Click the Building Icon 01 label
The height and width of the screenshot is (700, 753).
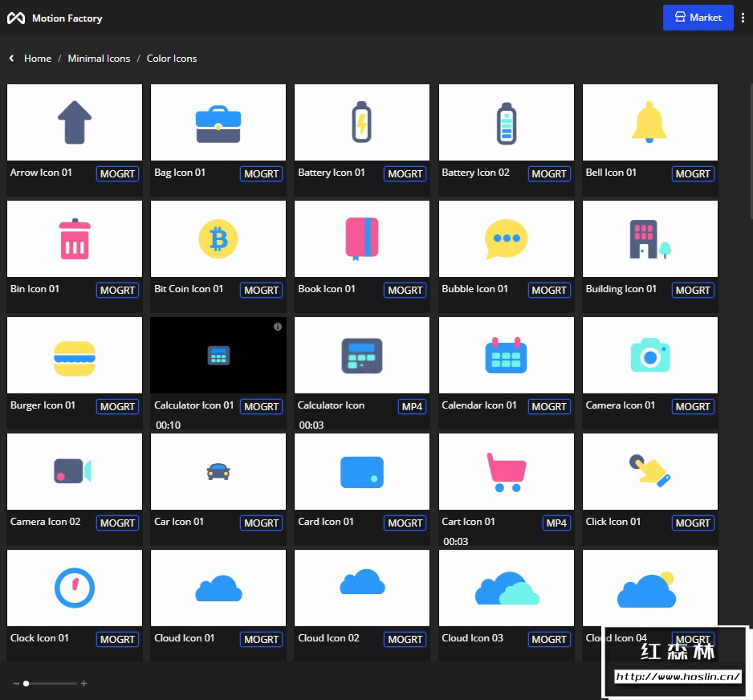click(621, 289)
